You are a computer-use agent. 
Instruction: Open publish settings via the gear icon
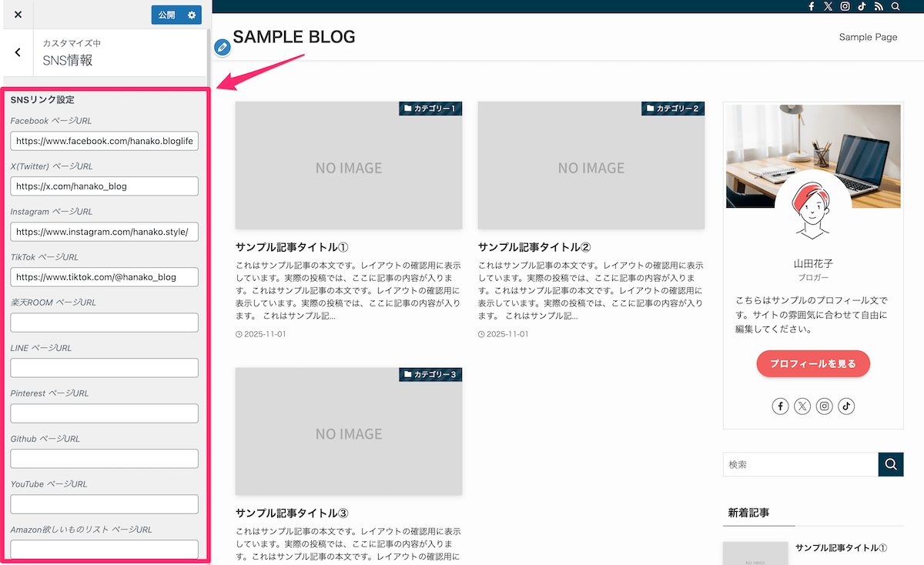click(193, 15)
